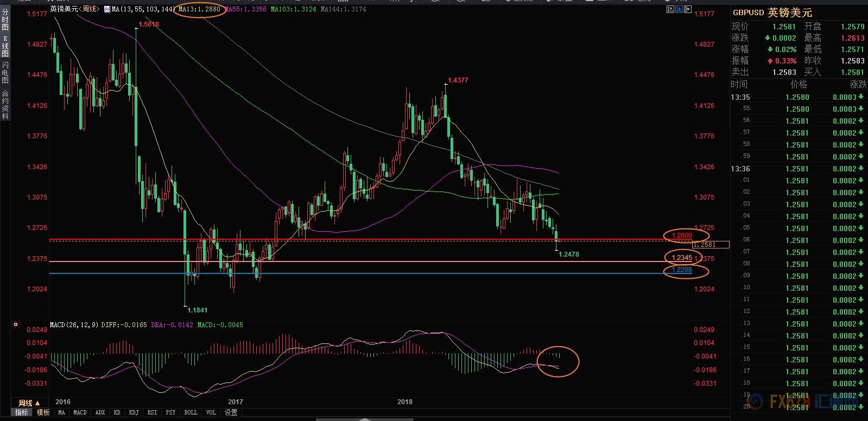Click the MA indicator icon beside MA(13,55,103,144)

(107, 9)
